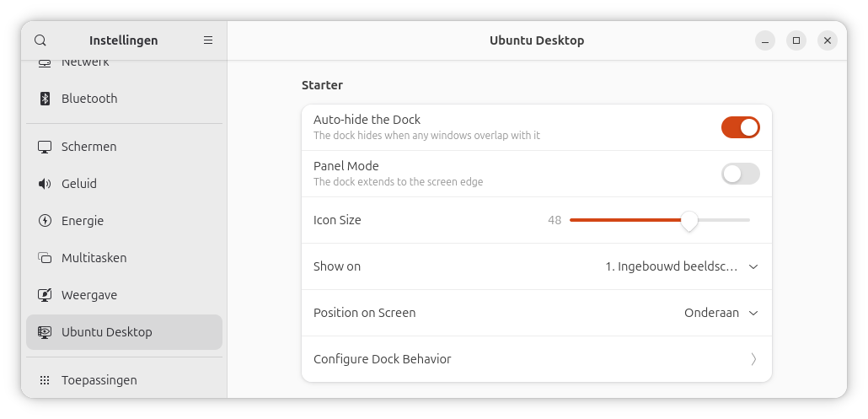Maximize the settings window
The height and width of the screenshot is (419, 868).
(x=796, y=40)
